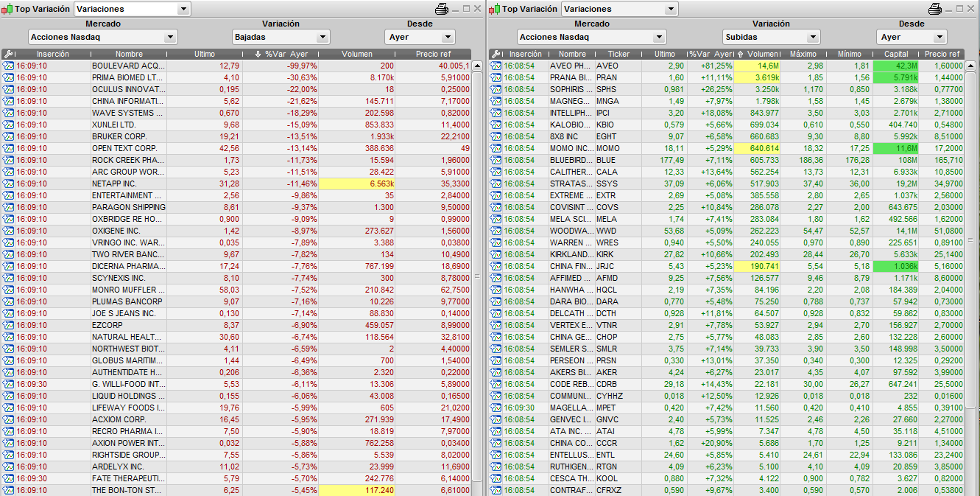The image size is (980, 496).
Task: Open the Variaciones dropdown in the Bajadas panel
Action: click(x=133, y=9)
